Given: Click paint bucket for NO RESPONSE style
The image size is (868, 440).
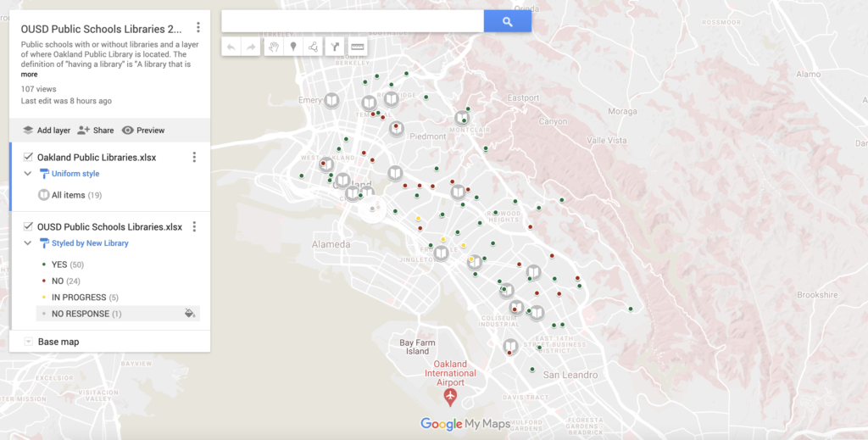Looking at the screenshot, I should [190, 314].
